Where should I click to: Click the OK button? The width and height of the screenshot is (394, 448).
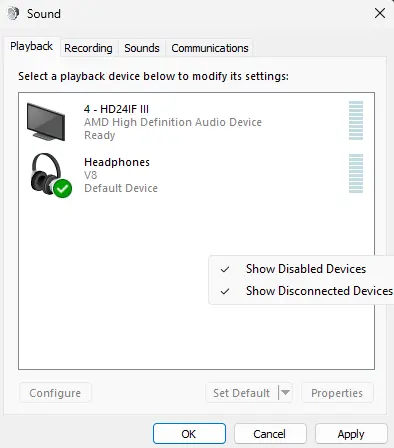[189, 434]
